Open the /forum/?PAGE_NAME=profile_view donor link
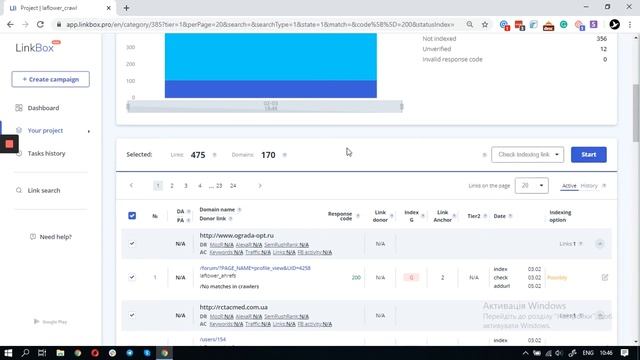640x360 pixels. [x=255, y=268]
